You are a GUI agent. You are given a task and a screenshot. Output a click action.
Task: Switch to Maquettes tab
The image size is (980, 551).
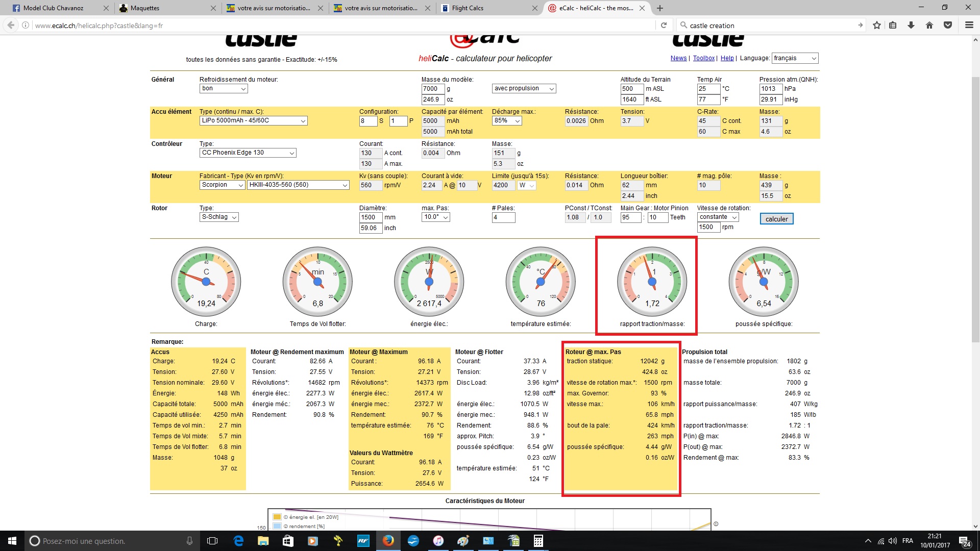point(167,8)
